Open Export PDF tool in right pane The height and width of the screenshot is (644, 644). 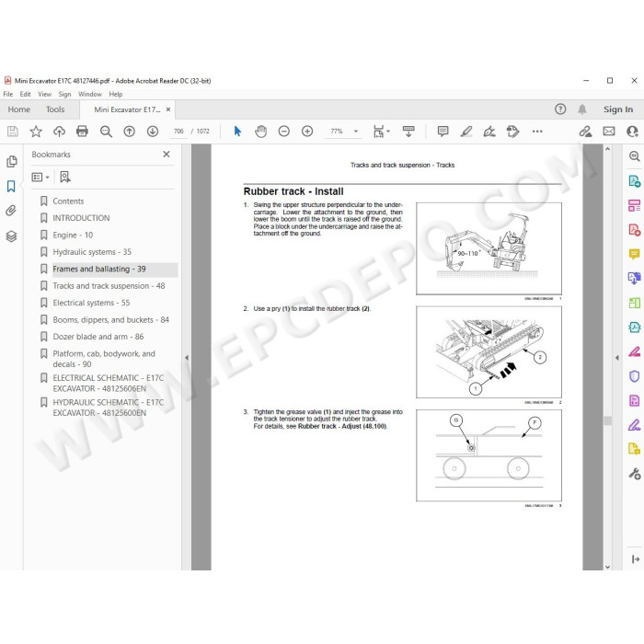[634, 181]
